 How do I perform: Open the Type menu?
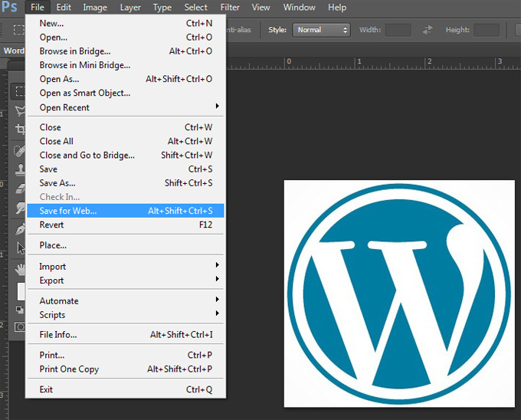point(162,8)
